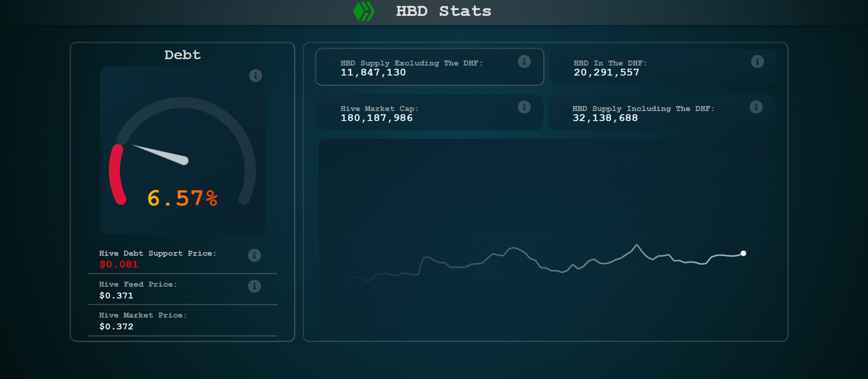Click the 180,187,986 market cap value

point(377,118)
